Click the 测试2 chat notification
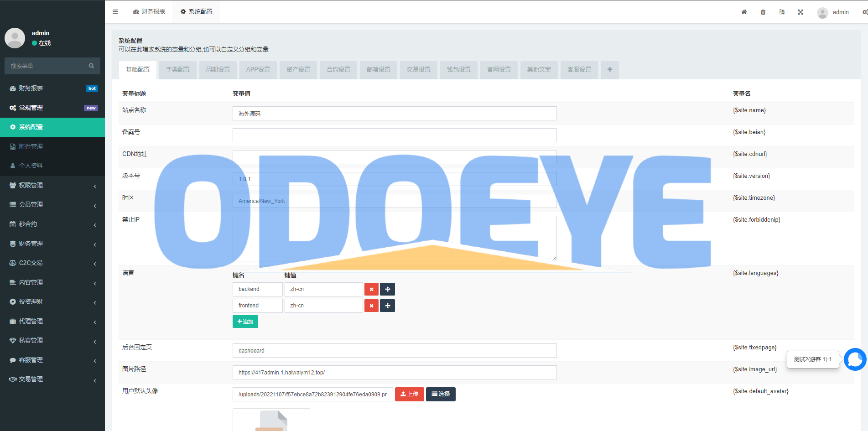Image resolution: width=868 pixels, height=431 pixels. click(x=813, y=359)
